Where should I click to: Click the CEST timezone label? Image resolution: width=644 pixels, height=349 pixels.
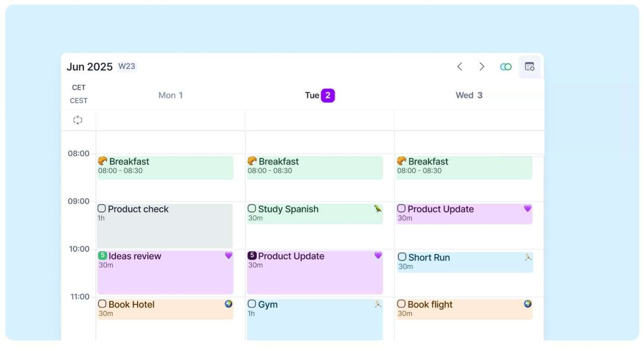[79, 101]
